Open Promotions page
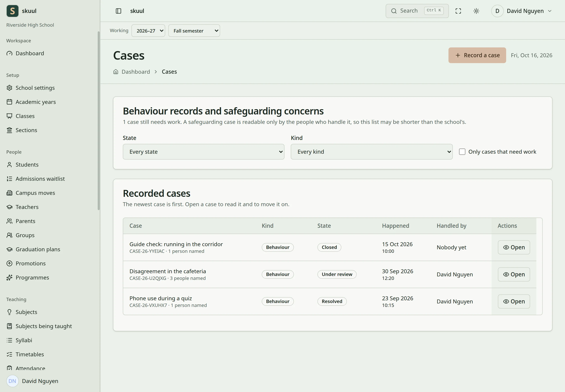This screenshot has height=392, width=565. 26,263
